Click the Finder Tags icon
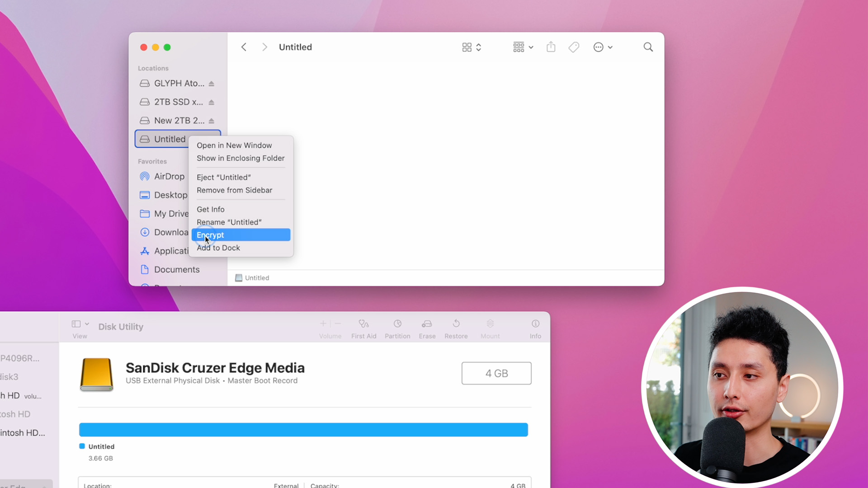 pos(574,47)
